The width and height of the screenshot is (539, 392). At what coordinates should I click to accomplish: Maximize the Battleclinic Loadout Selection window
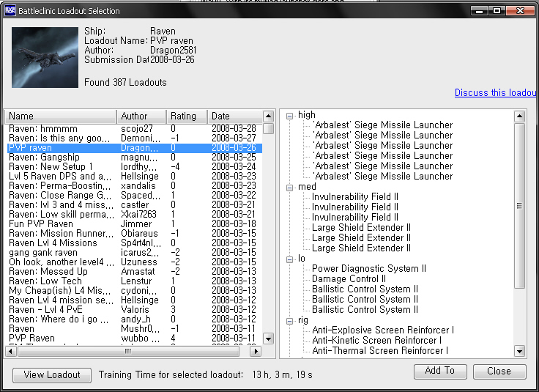click(497, 11)
